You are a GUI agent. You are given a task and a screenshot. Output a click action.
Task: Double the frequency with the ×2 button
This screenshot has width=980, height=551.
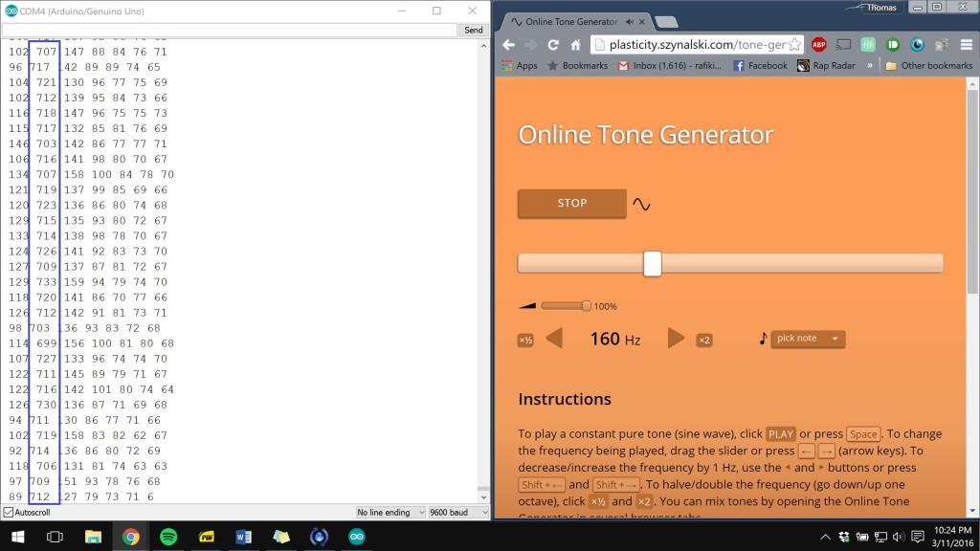tap(704, 340)
